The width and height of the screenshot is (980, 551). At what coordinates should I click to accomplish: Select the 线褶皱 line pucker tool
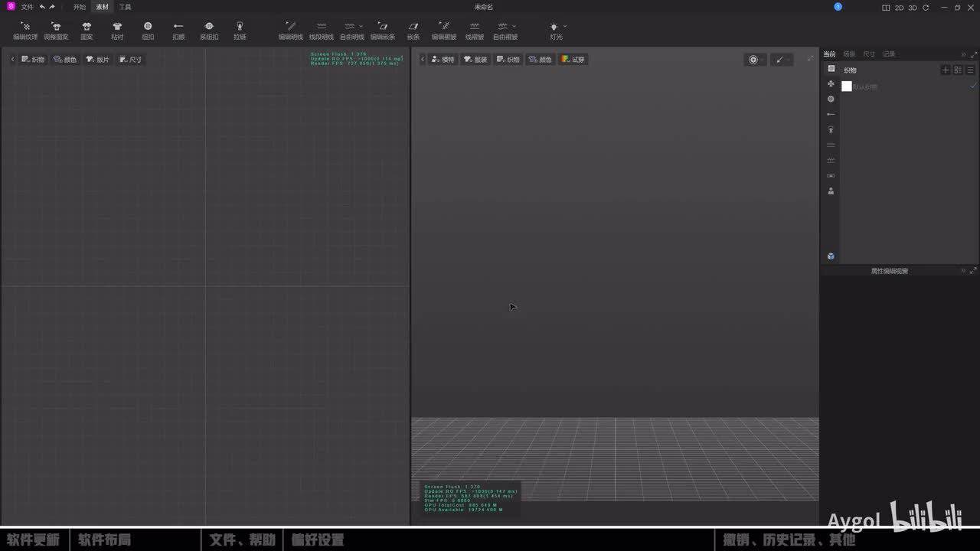click(475, 31)
